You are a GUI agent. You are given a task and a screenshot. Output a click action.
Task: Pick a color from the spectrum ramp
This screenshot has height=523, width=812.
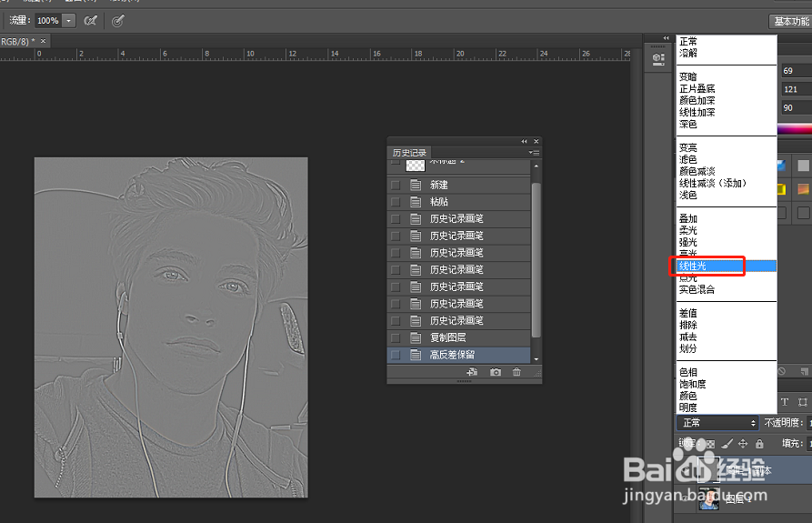[795, 129]
